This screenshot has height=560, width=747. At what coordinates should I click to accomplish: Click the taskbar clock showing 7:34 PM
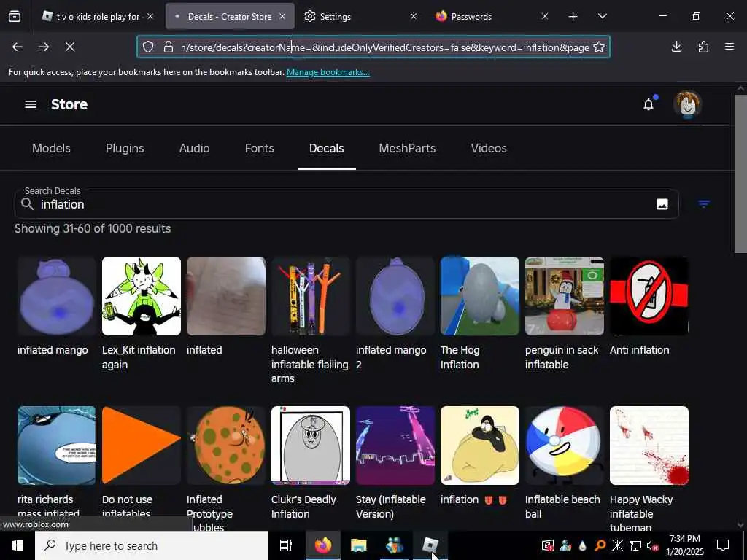(684, 545)
